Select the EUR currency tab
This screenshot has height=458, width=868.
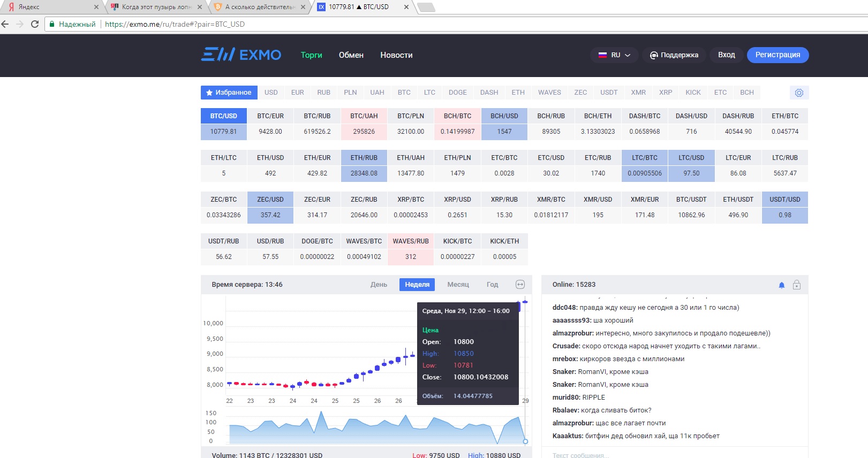[298, 93]
